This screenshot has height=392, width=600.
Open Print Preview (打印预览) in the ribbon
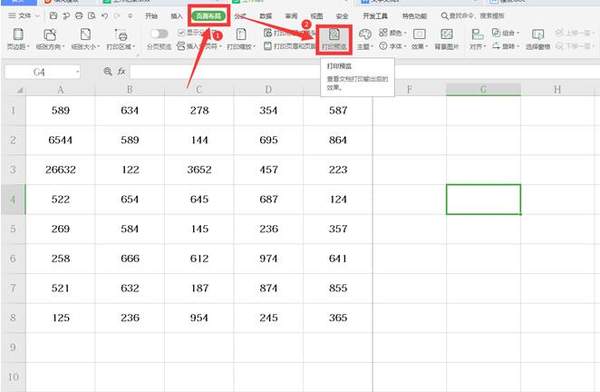click(334, 39)
